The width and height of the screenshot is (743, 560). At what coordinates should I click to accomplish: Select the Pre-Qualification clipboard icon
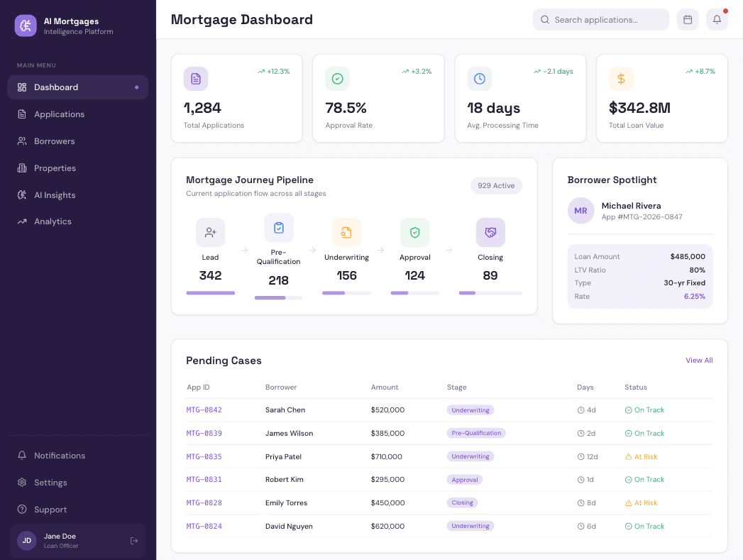[279, 228]
